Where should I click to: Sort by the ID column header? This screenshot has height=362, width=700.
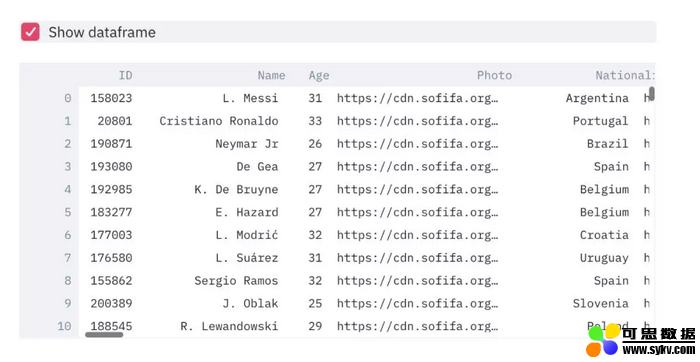click(125, 75)
